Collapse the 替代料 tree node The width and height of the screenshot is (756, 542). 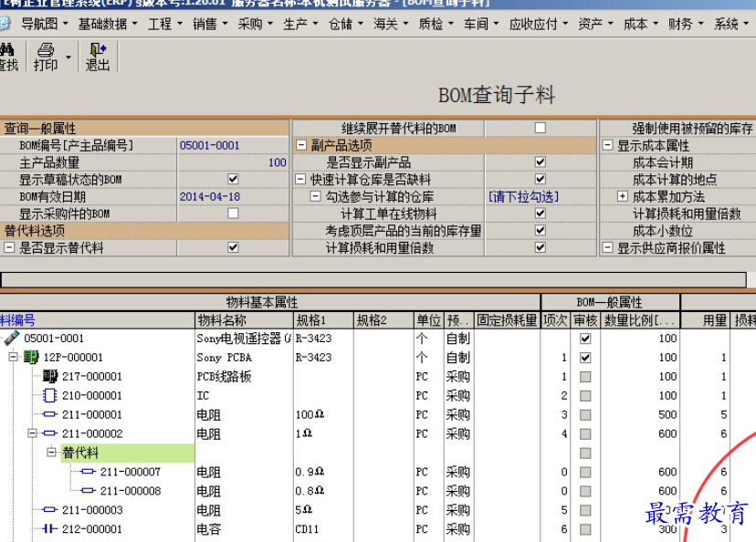point(51,453)
